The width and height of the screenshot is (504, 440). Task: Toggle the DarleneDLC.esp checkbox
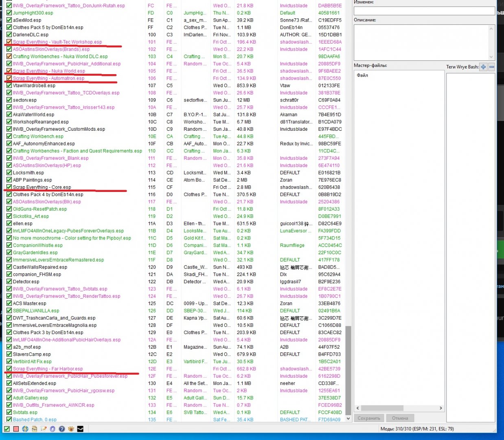click(x=9, y=35)
